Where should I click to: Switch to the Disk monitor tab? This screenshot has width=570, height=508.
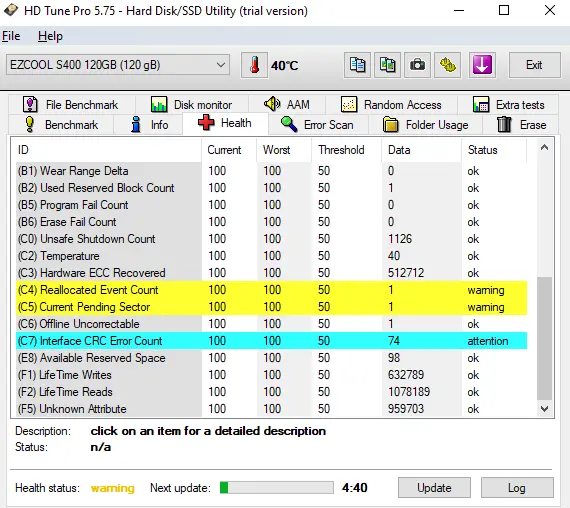coord(192,105)
